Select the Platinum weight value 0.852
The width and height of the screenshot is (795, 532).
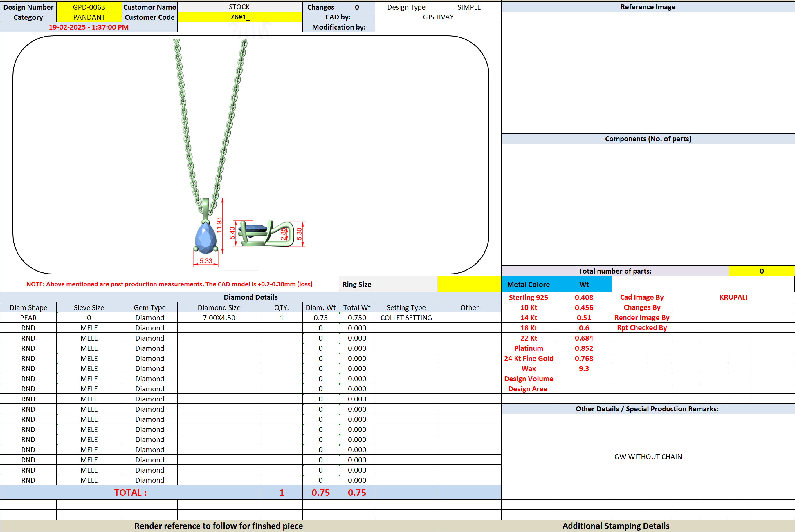tap(584, 348)
